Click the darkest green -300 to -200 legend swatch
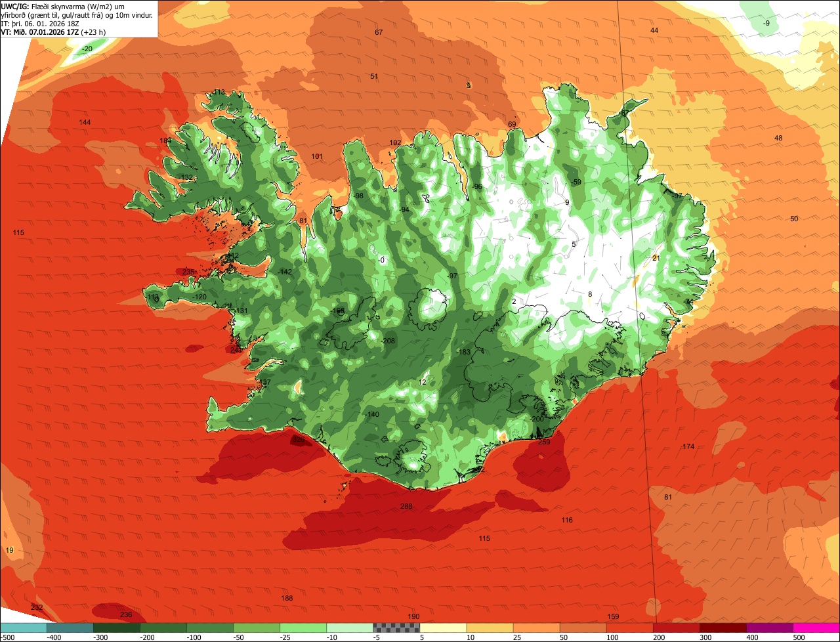This screenshot has width=840, height=642. [x=117, y=628]
